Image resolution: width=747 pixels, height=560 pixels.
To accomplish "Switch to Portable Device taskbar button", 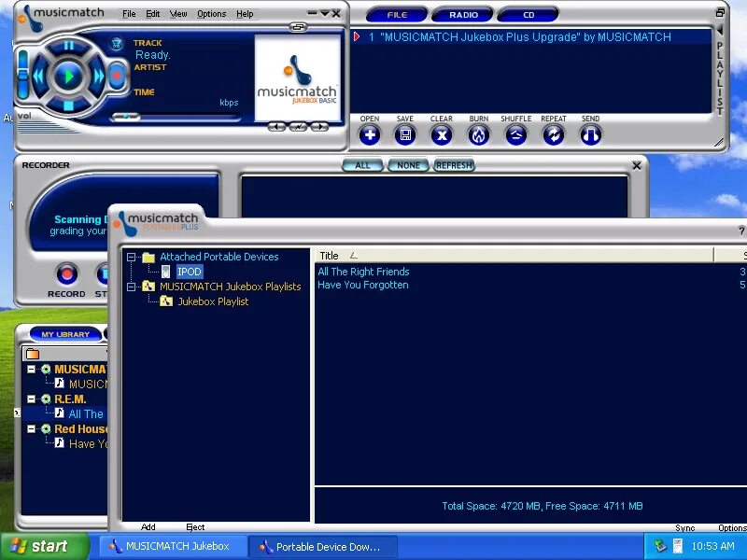I will point(324,547).
